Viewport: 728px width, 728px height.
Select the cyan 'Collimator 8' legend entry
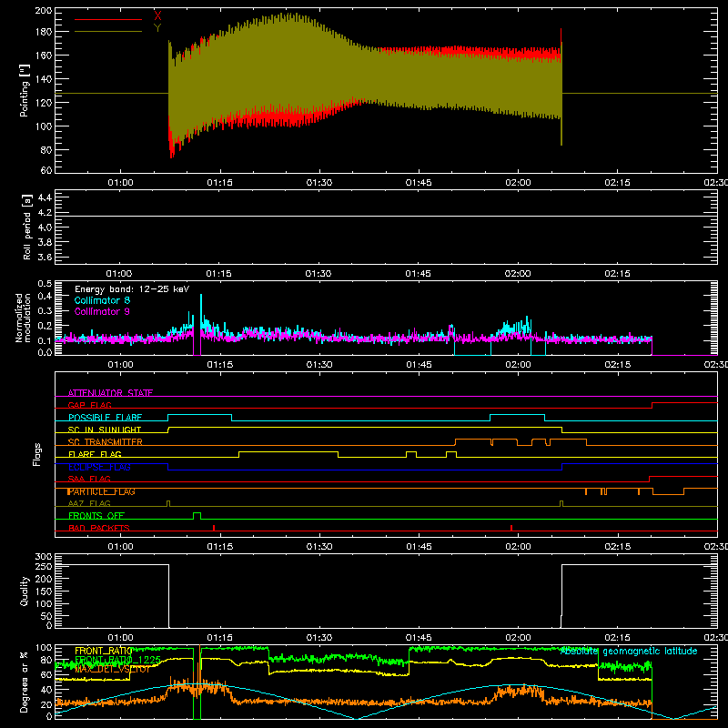102,300
